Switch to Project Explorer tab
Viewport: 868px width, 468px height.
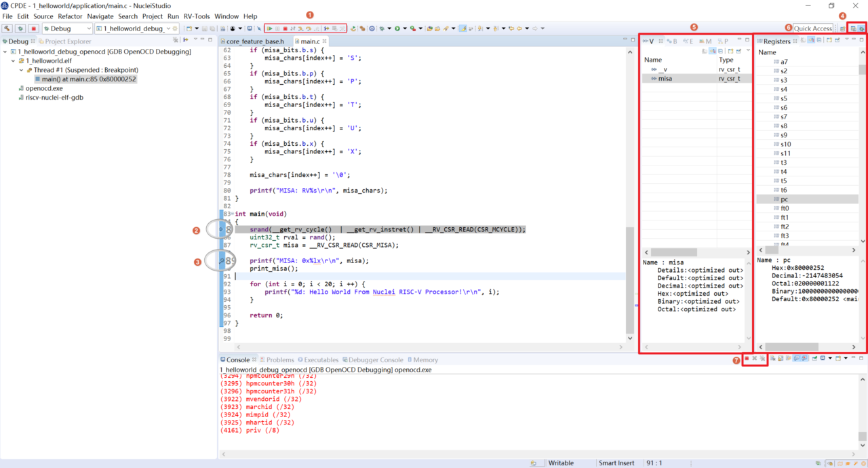pos(64,41)
